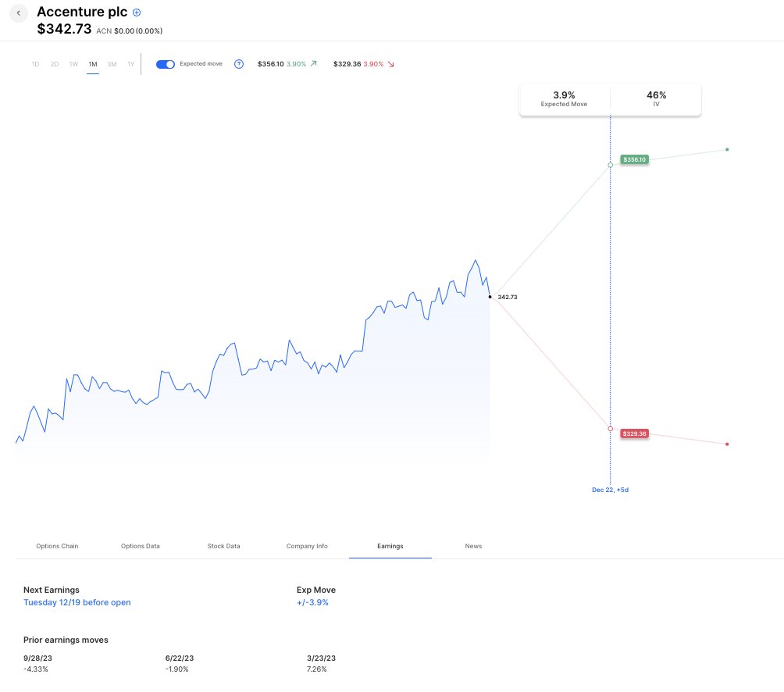This screenshot has width=784, height=692.
Task: Switch chart to 1W range
Action: click(73, 64)
